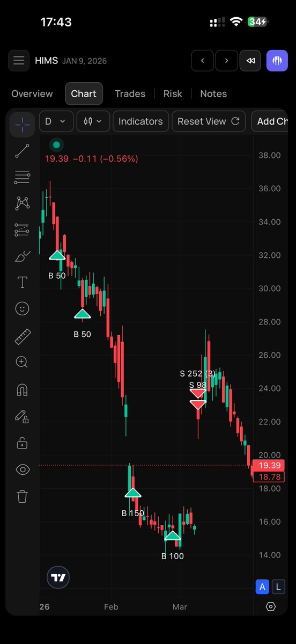Switch to the Trades tab
The width and height of the screenshot is (296, 644).
point(130,93)
